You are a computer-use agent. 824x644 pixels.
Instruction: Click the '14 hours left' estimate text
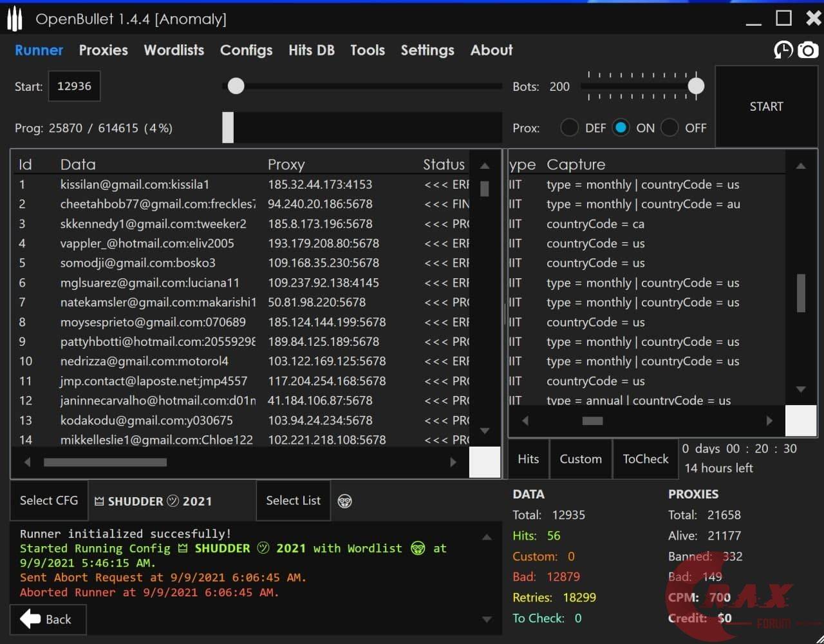coord(718,468)
